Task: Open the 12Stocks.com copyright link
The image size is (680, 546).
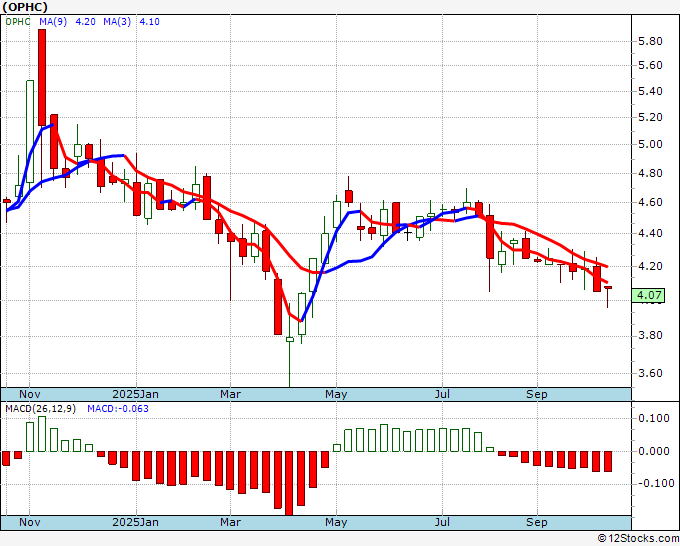Action: [638, 539]
